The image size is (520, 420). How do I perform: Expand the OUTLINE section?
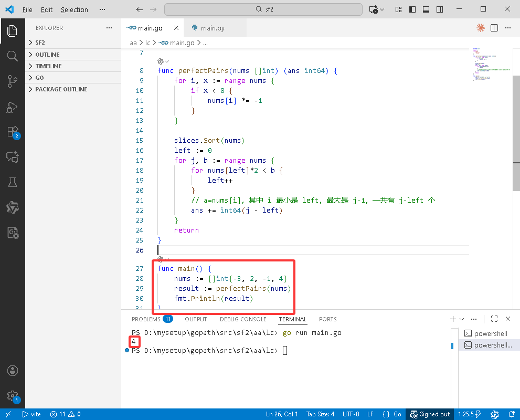[73, 55]
